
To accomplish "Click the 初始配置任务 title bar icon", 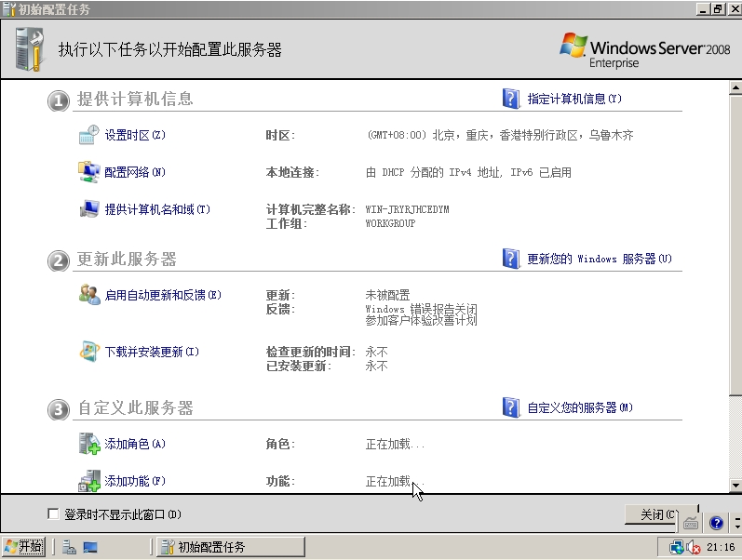I will coord(9,9).
